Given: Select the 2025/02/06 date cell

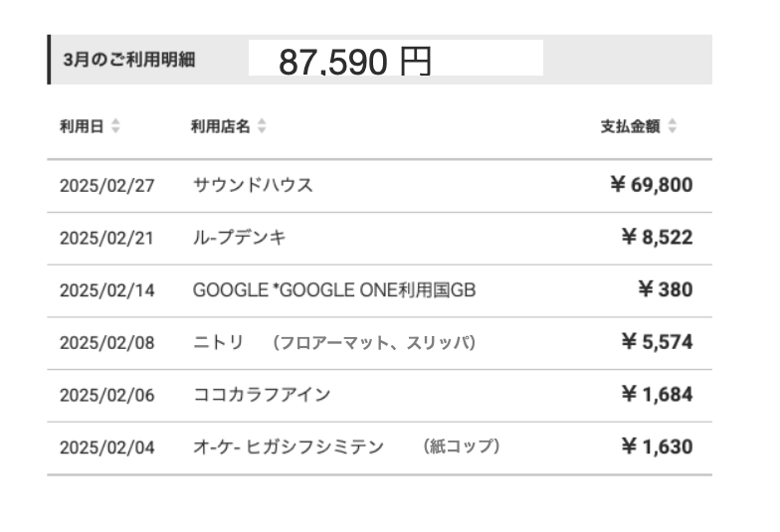Looking at the screenshot, I should click(x=107, y=395).
